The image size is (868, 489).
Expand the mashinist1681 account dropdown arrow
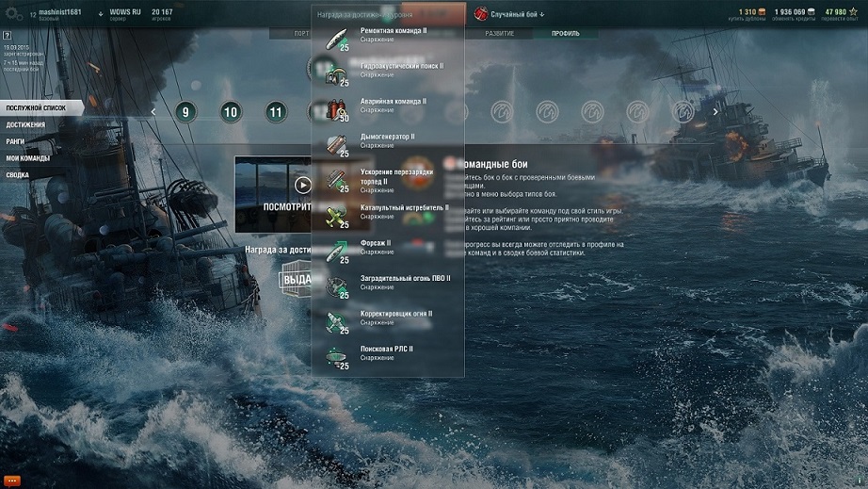pos(100,14)
